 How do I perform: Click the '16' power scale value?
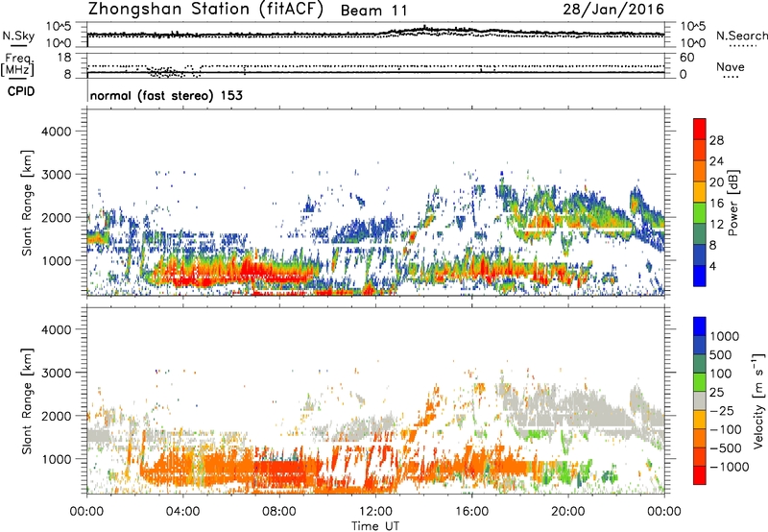pos(716,204)
